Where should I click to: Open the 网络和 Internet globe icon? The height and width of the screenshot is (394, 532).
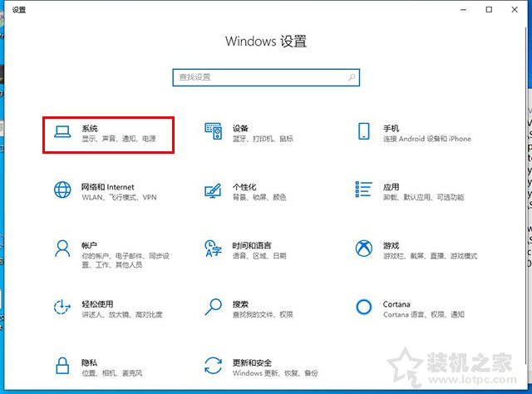[62, 190]
